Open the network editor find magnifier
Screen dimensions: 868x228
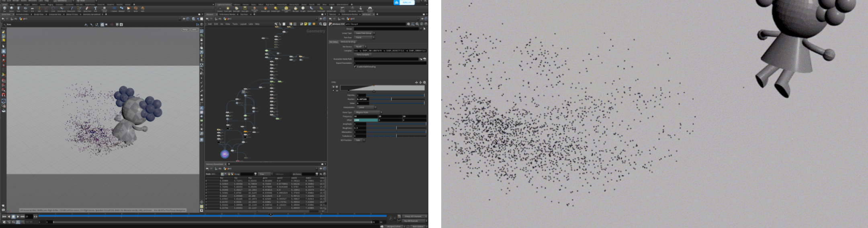(x=321, y=24)
